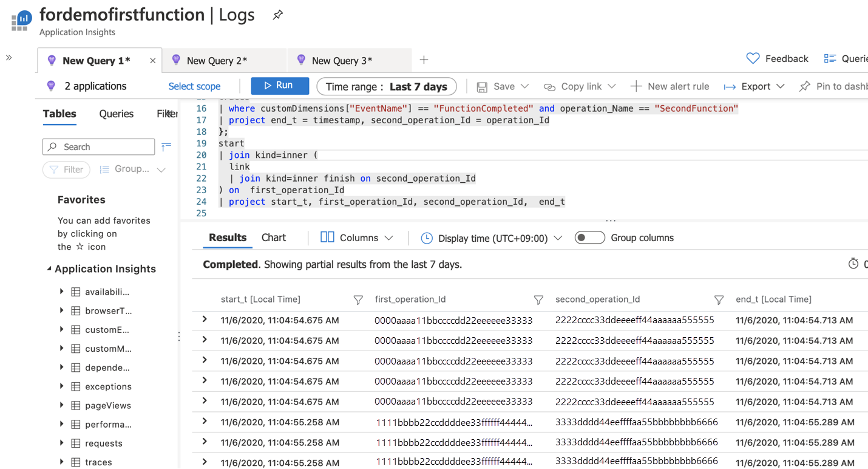The height and width of the screenshot is (469, 868).
Task: Click the table search input field
Action: pos(98,146)
